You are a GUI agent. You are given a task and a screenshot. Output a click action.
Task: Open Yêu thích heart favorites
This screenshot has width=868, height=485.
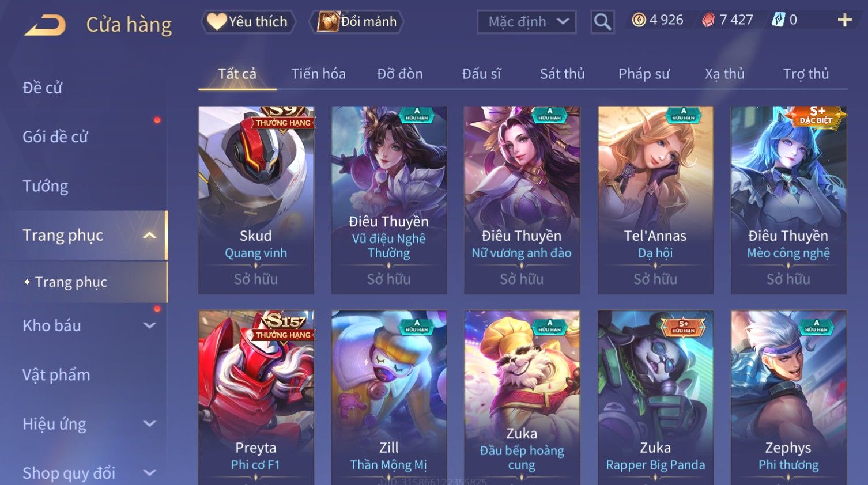click(248, 22)
